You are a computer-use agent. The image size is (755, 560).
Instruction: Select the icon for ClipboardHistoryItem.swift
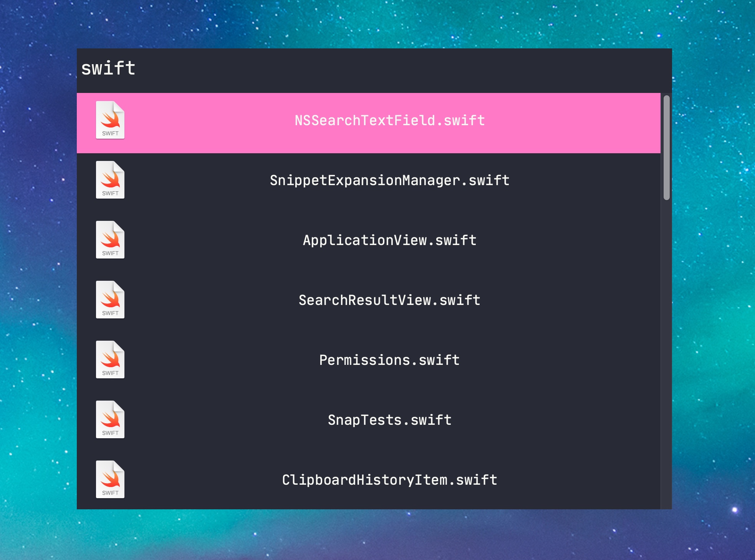(x=110, y=480)
